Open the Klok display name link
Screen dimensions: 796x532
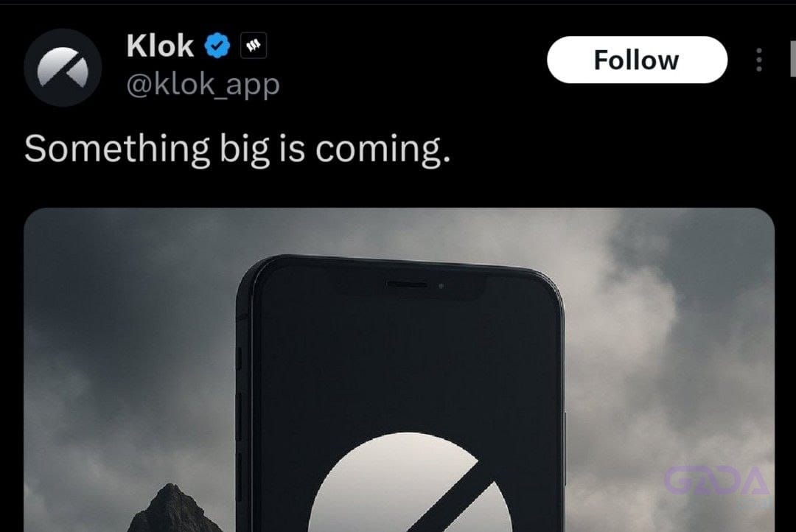160,46
